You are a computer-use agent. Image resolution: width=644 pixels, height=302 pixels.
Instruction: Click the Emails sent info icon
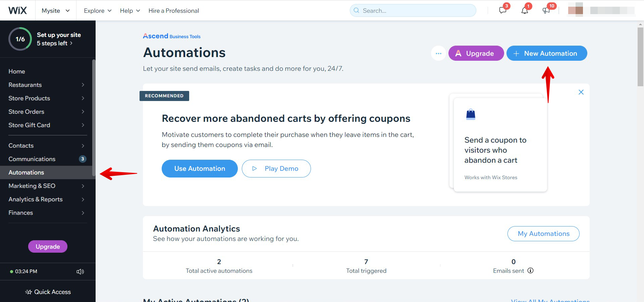click(x=530, y=271)
